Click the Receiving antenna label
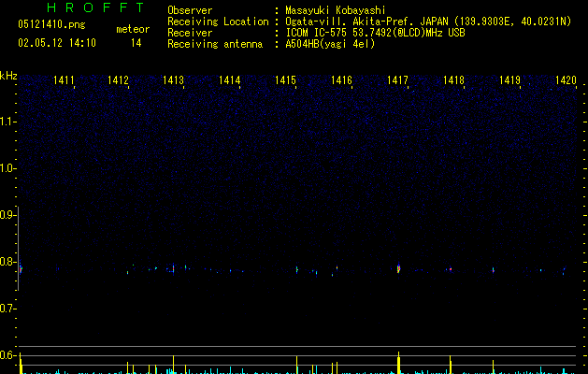This screenshot has height=374, width=588. [215, 44]
